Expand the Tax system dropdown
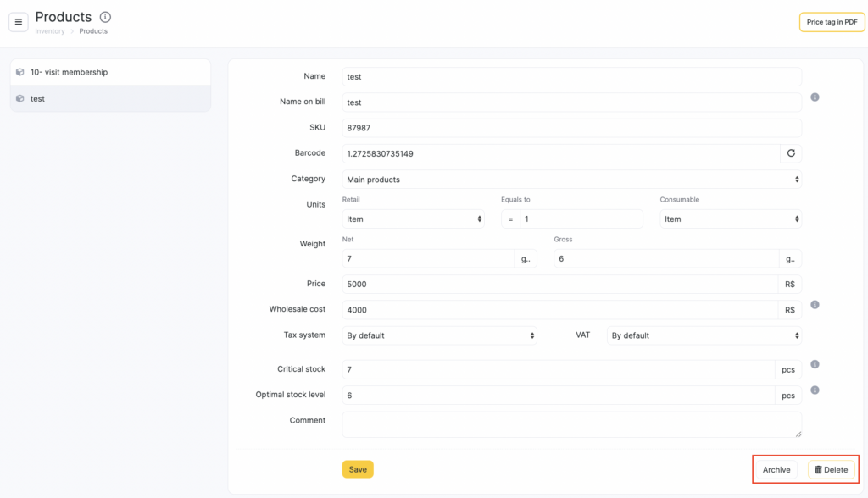This screenshot has width=868, height=498. (439, 335)
